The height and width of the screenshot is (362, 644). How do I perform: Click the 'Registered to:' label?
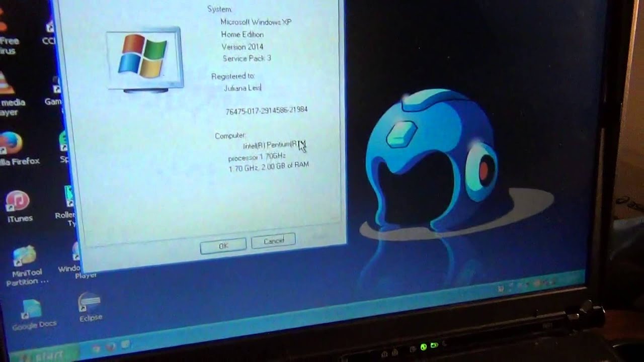[x=233, y=76]
